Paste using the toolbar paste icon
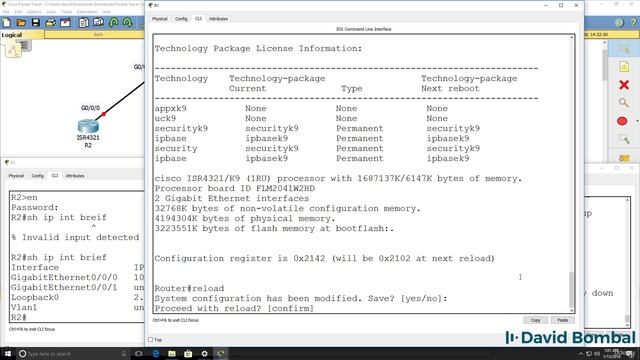 (98, 22)
